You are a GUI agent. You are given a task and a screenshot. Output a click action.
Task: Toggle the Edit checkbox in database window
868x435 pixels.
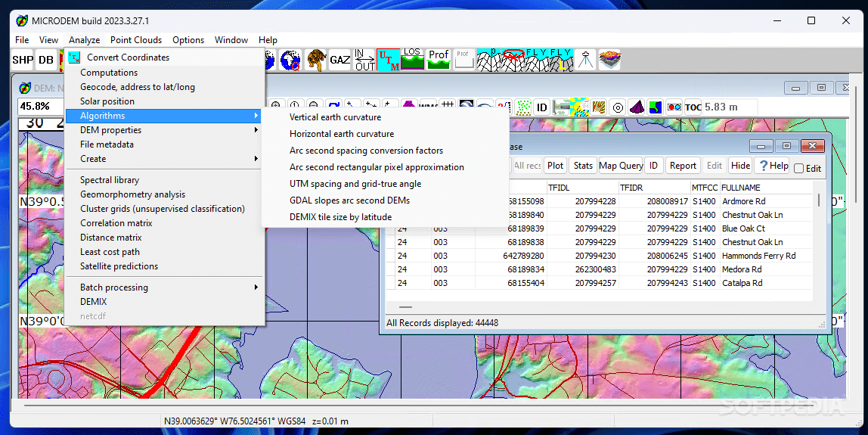[x=798, y=169]
